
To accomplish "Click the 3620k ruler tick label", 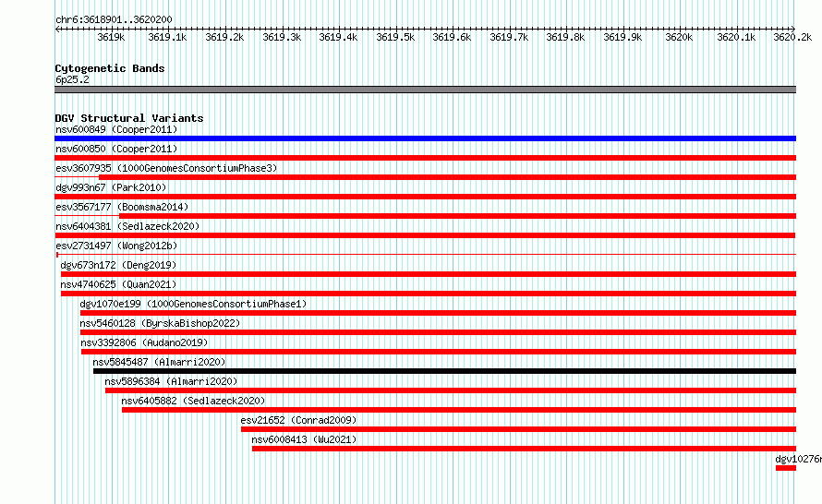I will (679, 37).
